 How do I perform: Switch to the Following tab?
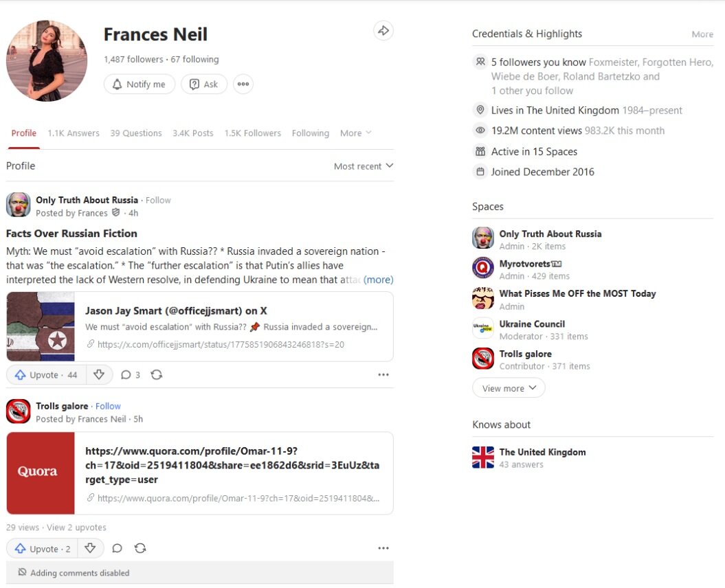click(x=310, y=133)
